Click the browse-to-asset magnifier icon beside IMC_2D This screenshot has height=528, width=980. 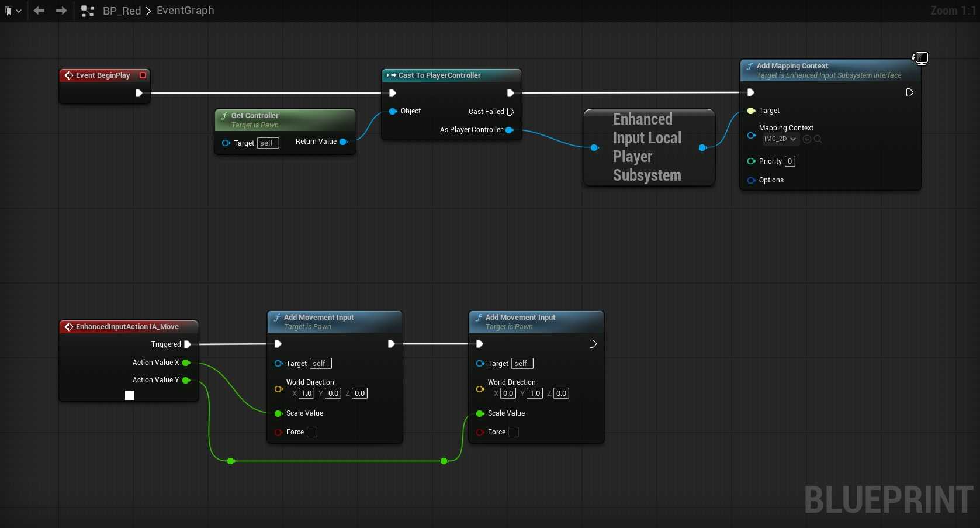click(818, 139)
